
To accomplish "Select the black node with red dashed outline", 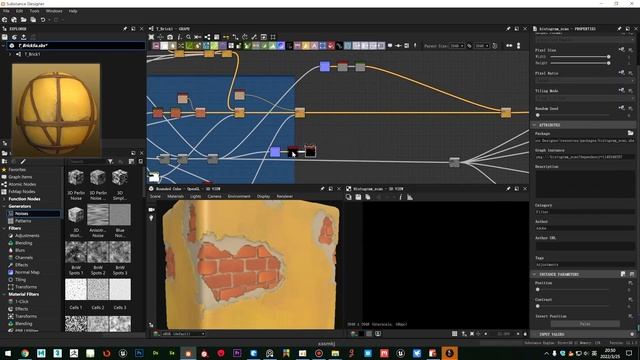I will point(310,151).
